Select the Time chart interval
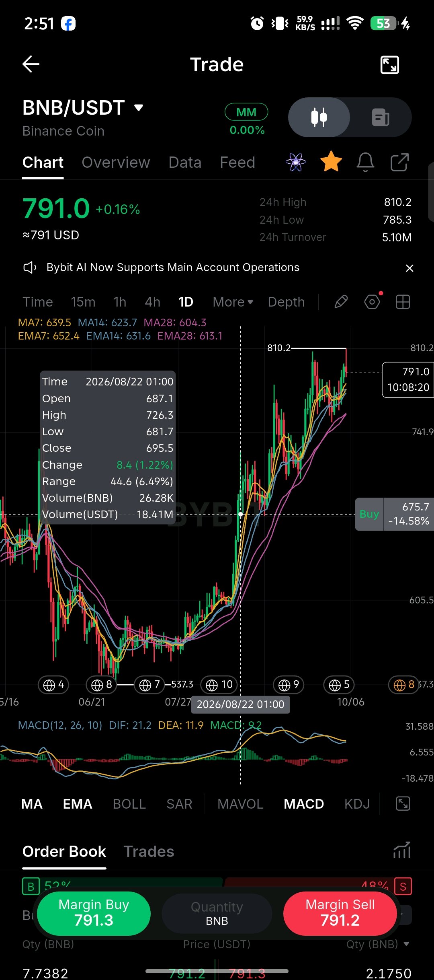 coord(38,302)
